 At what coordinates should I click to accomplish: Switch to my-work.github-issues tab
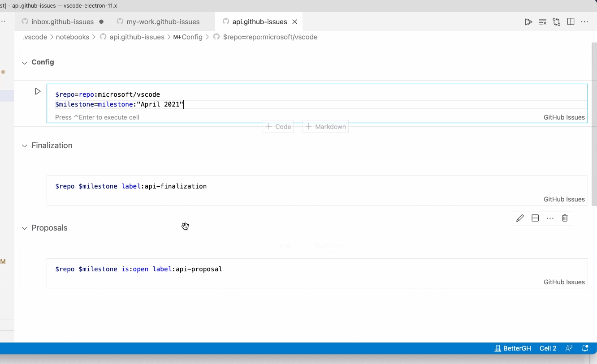163,21
